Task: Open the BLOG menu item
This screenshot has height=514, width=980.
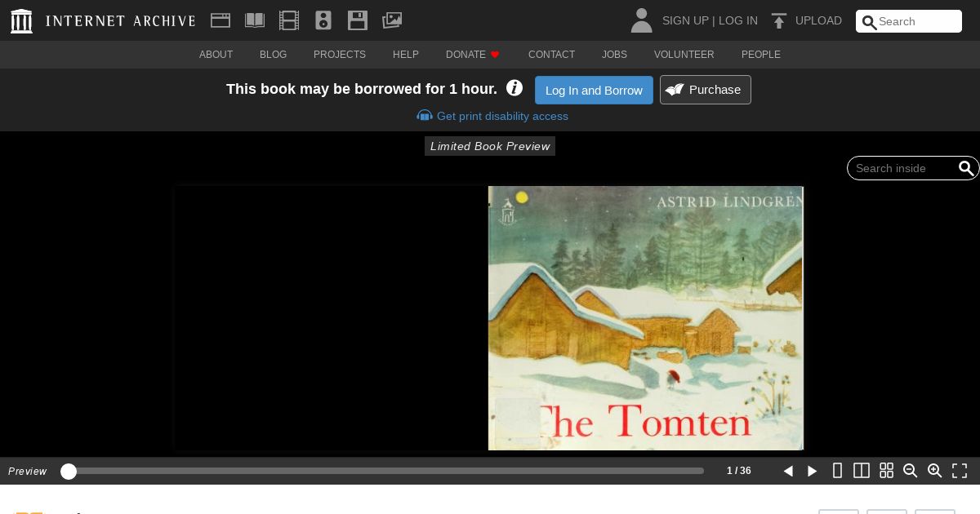Action: tap(274, 55)
